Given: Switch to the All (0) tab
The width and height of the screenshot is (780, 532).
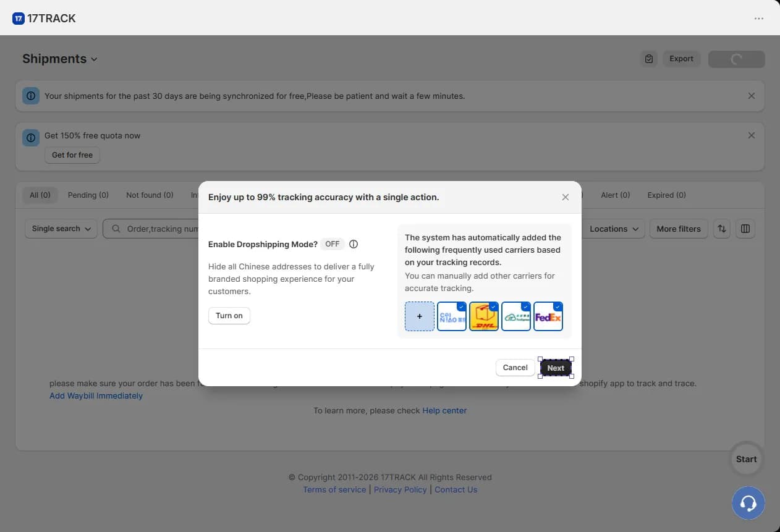Looking at the screenshot, I should (x=40, y=195).
